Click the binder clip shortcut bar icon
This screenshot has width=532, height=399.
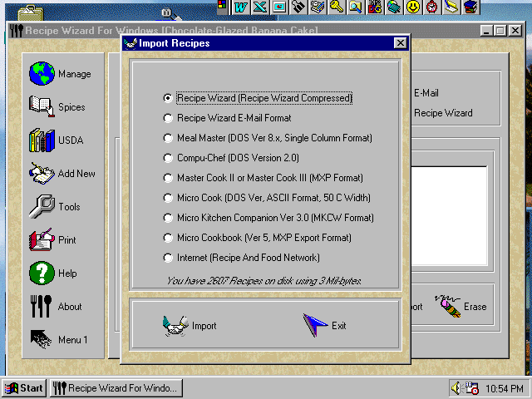click(298, 7)
